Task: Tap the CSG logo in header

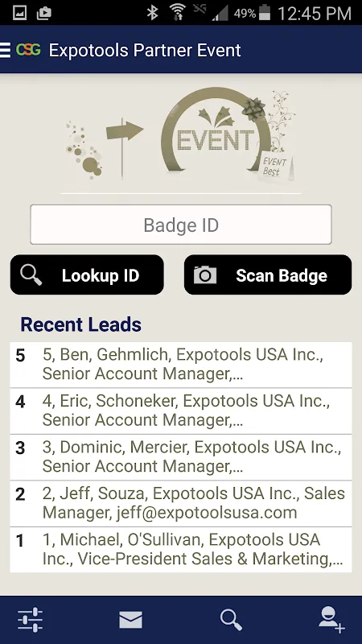Action: [x=28, y=50]
